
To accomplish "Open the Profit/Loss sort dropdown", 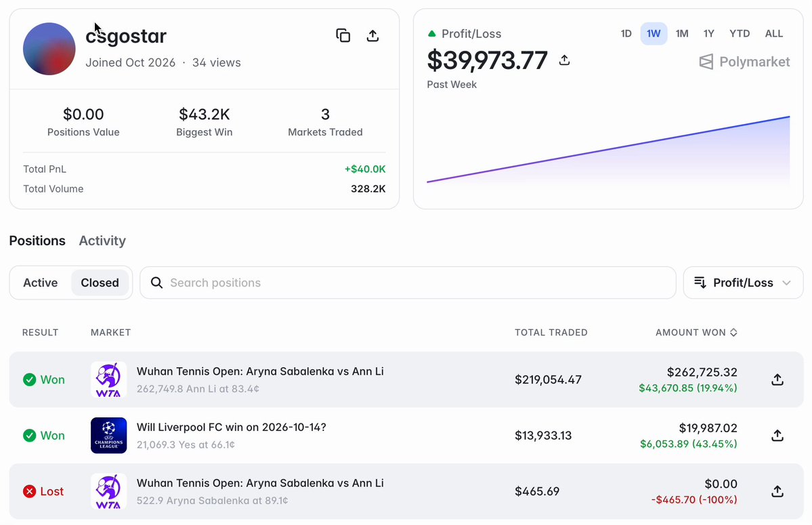I will (743, 282).
